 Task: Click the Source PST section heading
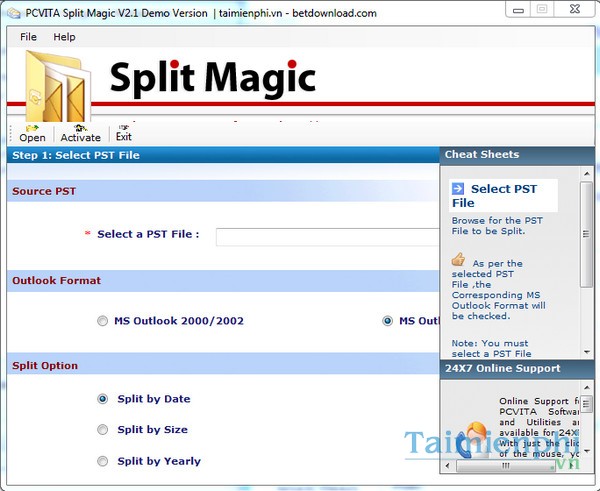(44, 191)
